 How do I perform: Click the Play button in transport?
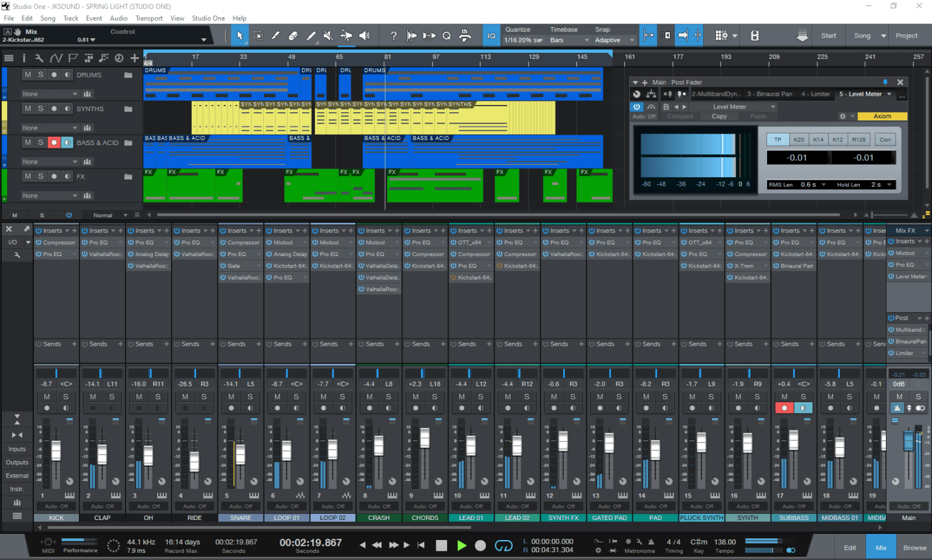pyautogui.click(x=462, y=545)
